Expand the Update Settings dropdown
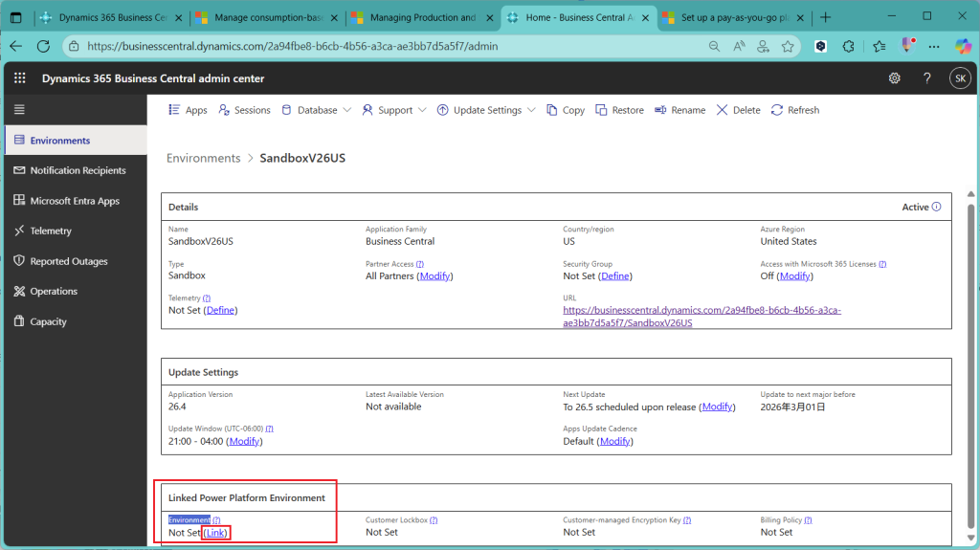980x550 pixels. tap(486, 110)
